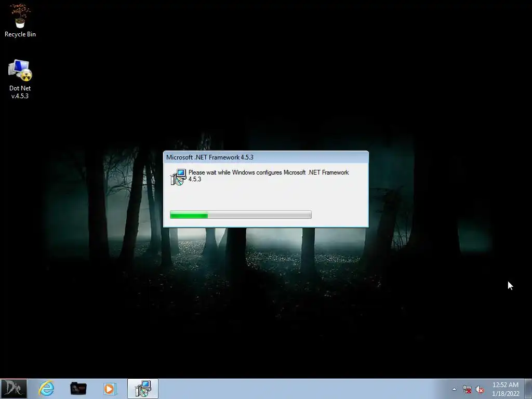Select the Dot Net v.4.5.3 desktop icon
532x399 pixels.
coord(20,79)
